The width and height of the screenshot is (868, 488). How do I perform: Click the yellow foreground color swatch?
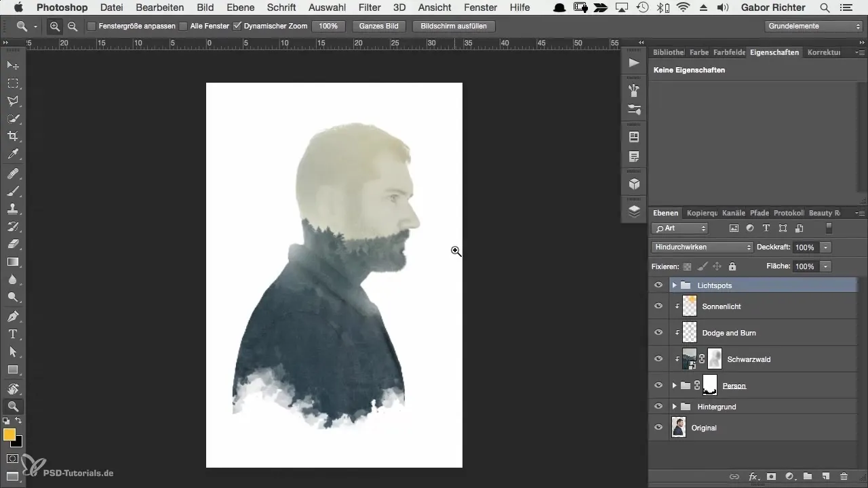[x=9, y=434]
